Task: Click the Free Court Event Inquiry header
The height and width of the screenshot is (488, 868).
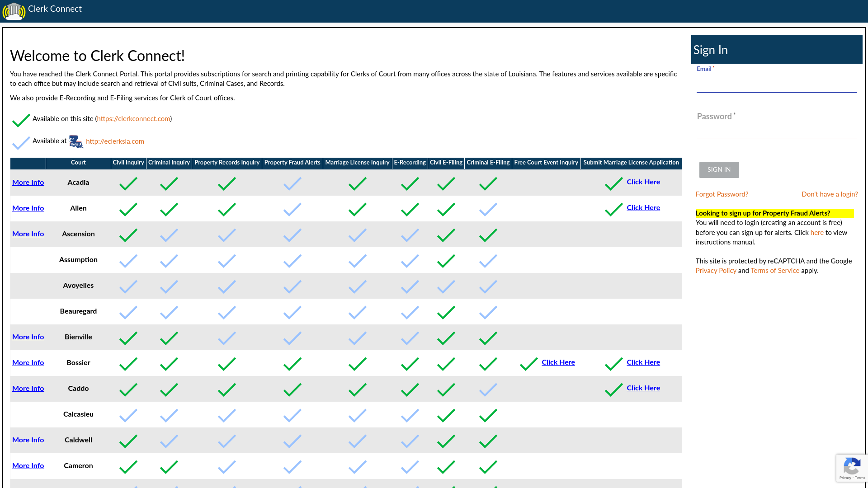Action: point(546,163)
